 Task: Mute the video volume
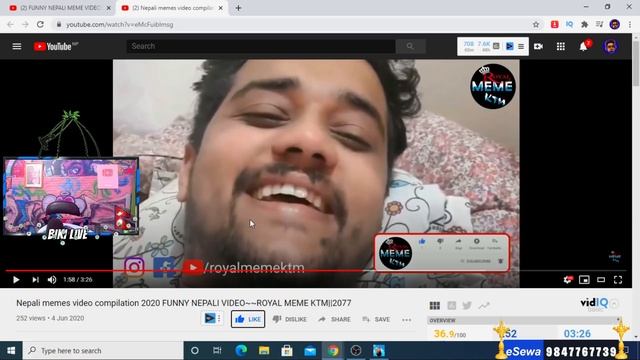click(x=52, y=280)
